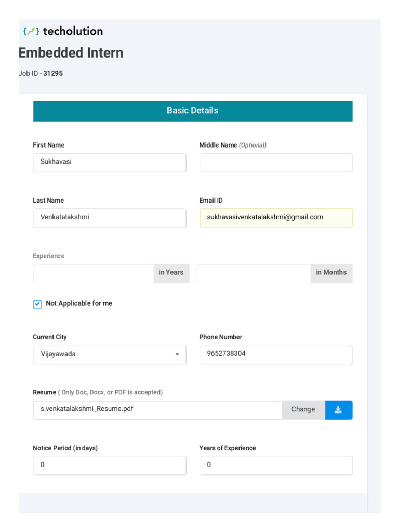The height and width of the screenshot is (532, 399).
Task: Click the Basic Details section header
Action: (x=193, y=111)
